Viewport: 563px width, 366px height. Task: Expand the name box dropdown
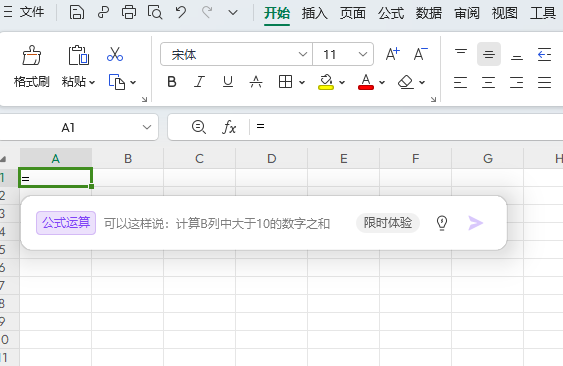pos(147,127)
